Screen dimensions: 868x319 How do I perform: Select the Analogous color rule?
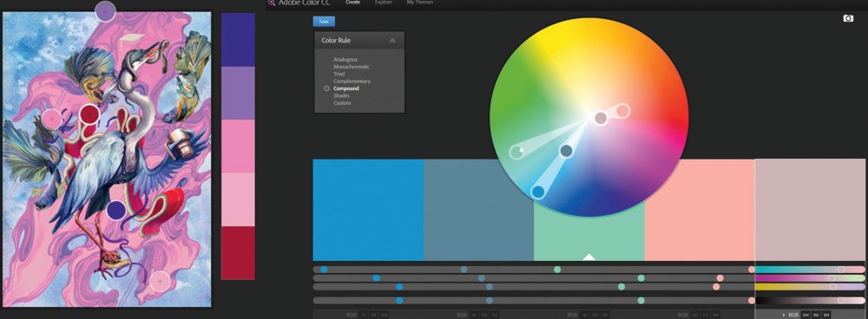345,59
